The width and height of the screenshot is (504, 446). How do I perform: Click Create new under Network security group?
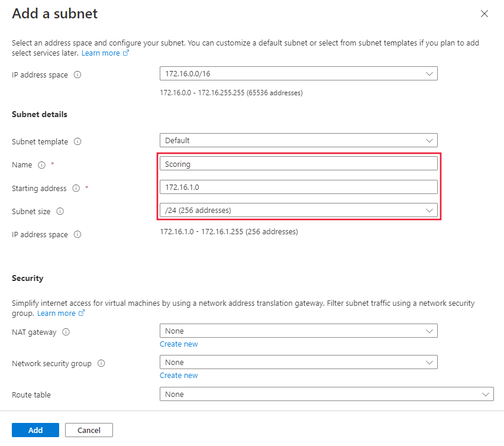tap(179, 376)
